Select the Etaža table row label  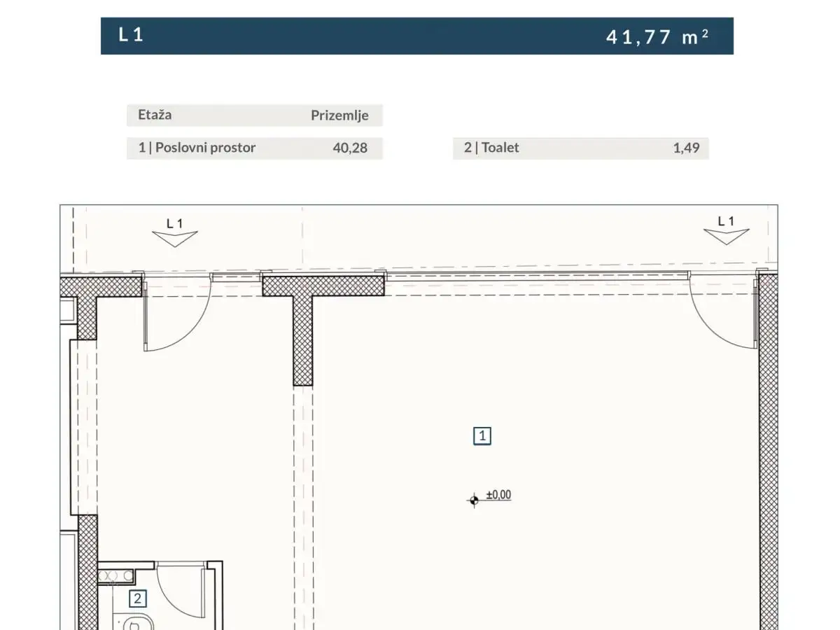pos(155,115)
